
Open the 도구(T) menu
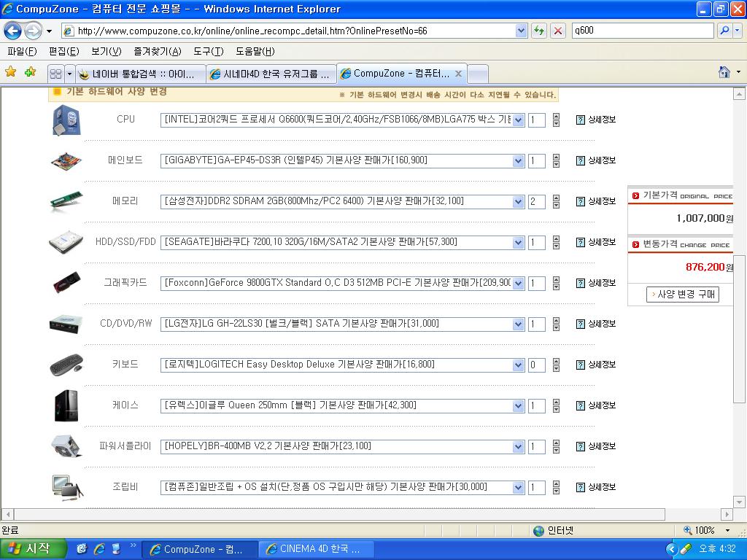point(208,52)
